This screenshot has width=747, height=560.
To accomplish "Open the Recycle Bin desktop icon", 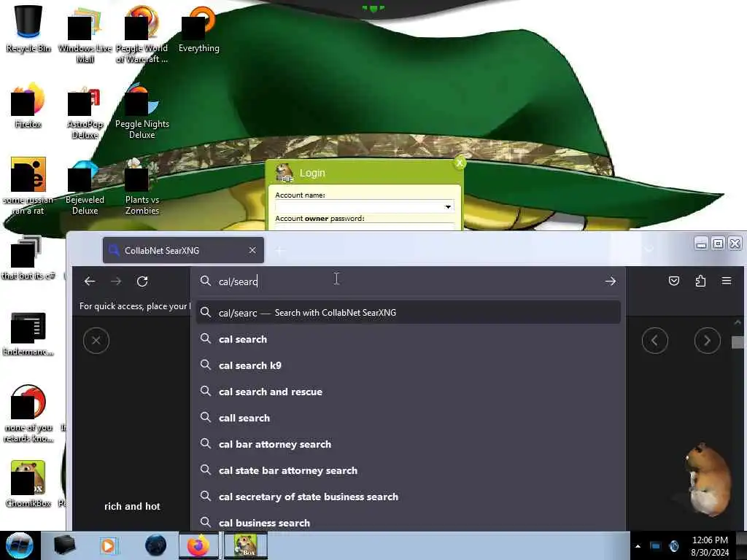I will [x=28, y=28].
